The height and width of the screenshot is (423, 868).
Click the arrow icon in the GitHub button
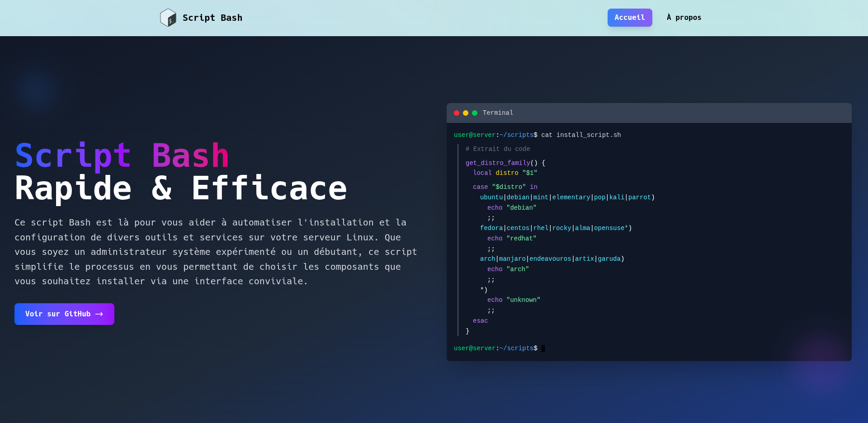click(x=99, y=314)
